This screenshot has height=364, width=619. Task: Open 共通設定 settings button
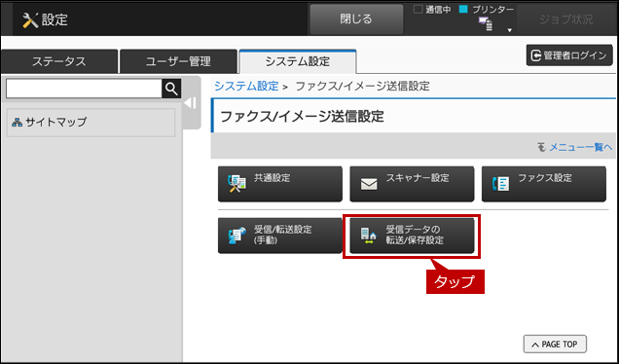[280, 184]
